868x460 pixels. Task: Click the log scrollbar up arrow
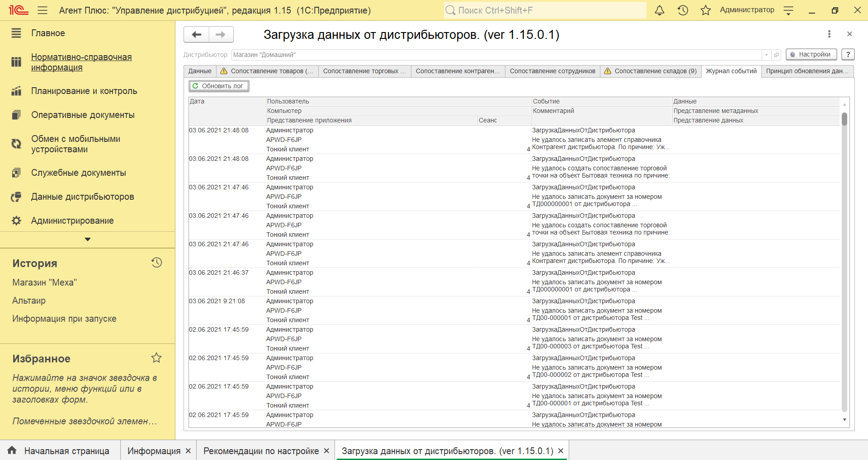[844, 104]
